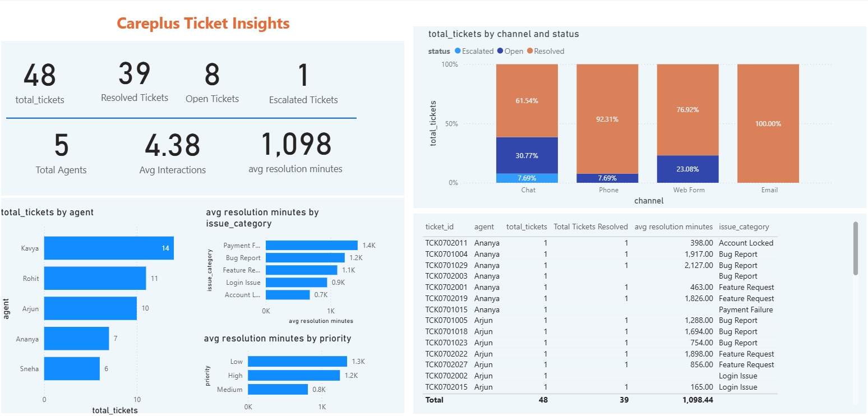The image size is (868, 416).
Task: Select Kavya's bar in tickets by agent
Action: (109, 248)
